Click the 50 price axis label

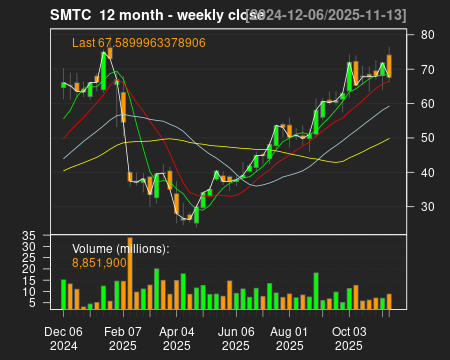point(427,138)
